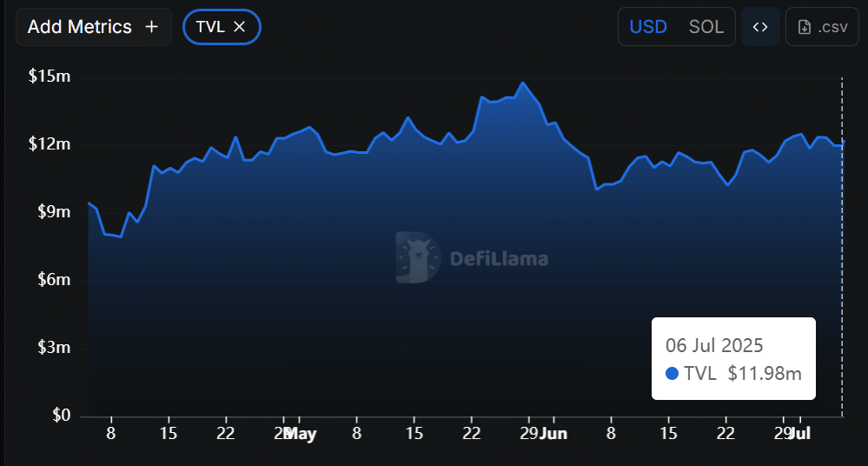The image size is (868, 466).
Task: Open the embed code icon
Action: point(760,27)
